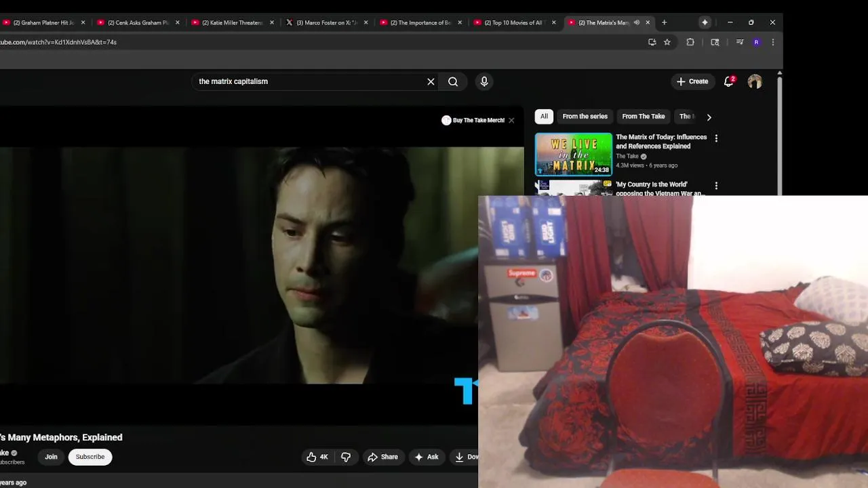The width and height of the screenshot is (868, 488).
Task: Open options for Matrix of Today video
Action: coord(716,138)
